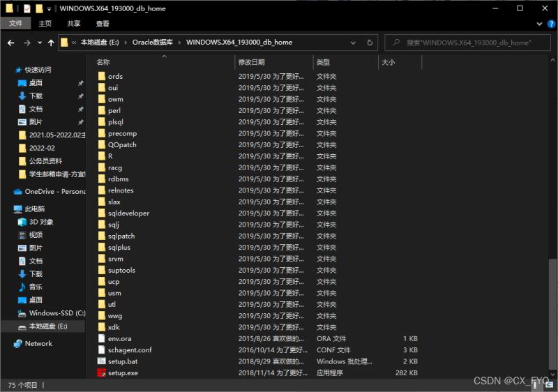558x392 pixels.
Task: Open the sqldeveloper folder
Action: pyautogui.click(x=128, y=213)
